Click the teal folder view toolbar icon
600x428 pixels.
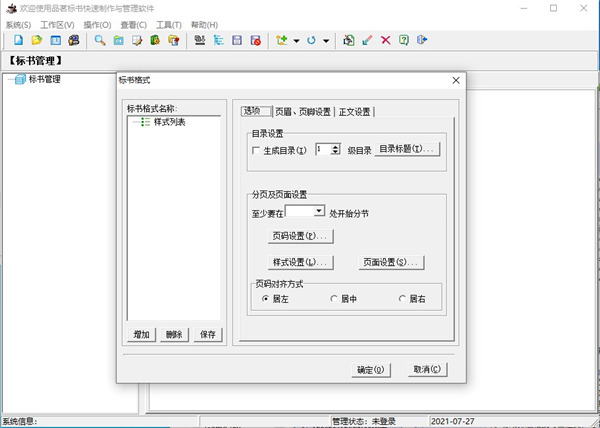click(119, 40)
